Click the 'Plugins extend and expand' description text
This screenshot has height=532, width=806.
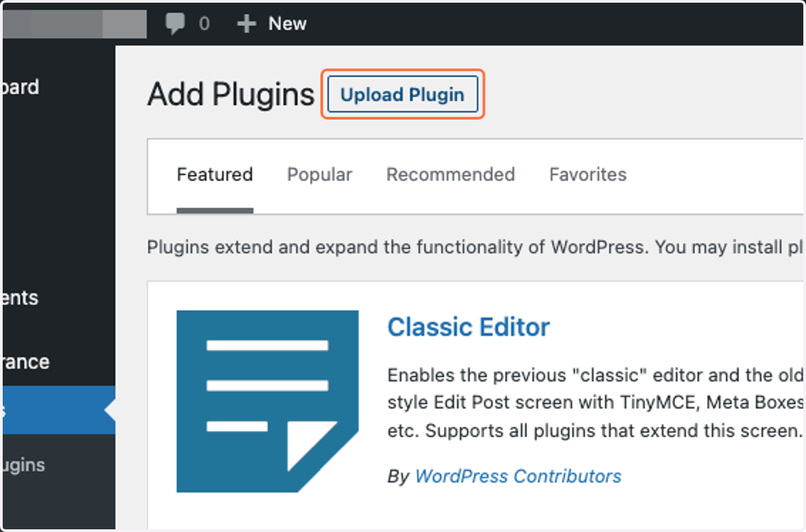point(476,247)
